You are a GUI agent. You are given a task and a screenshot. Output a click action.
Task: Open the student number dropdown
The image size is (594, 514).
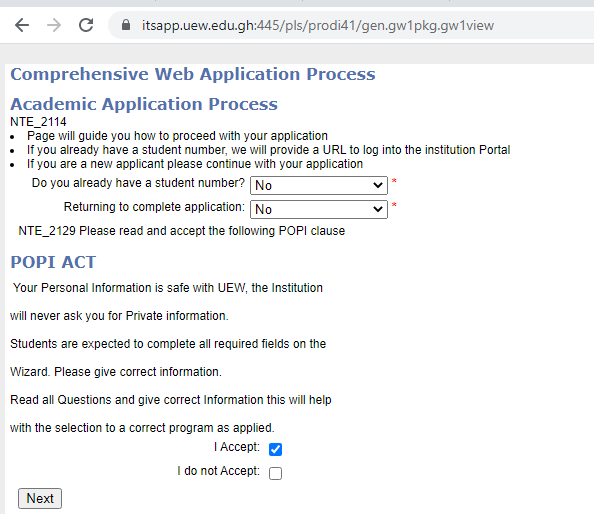[319, 185]
